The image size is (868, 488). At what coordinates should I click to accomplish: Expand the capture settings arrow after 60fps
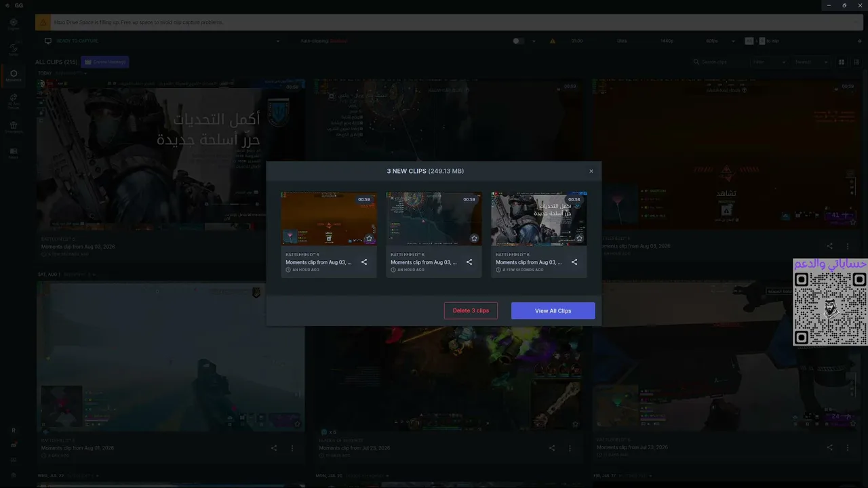[734, 41]
